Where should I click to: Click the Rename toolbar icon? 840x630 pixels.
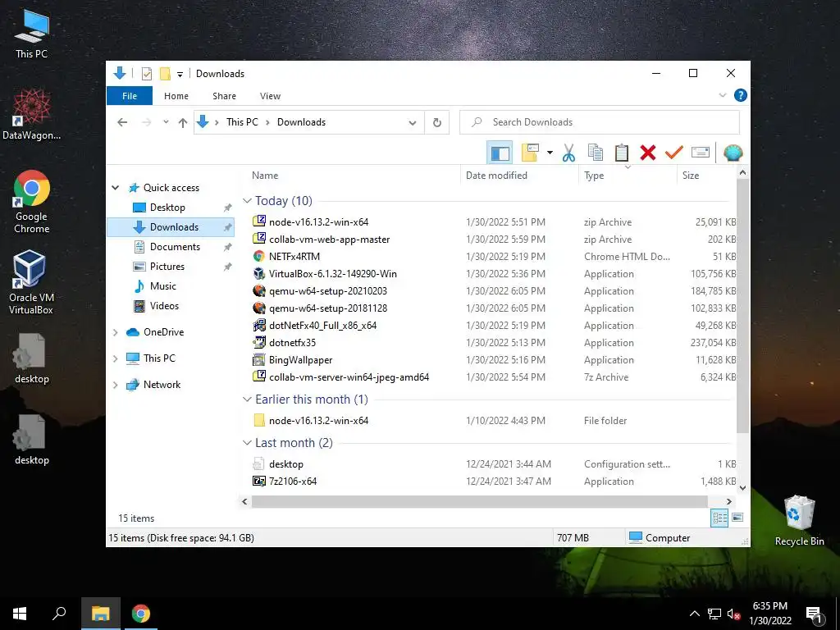701,153
